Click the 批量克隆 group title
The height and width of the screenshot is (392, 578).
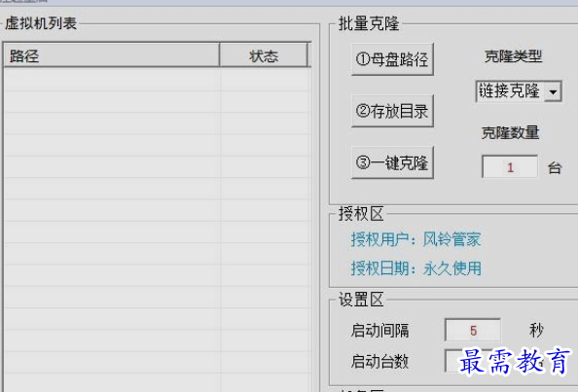pyautogui.click(x=369, y=23)
